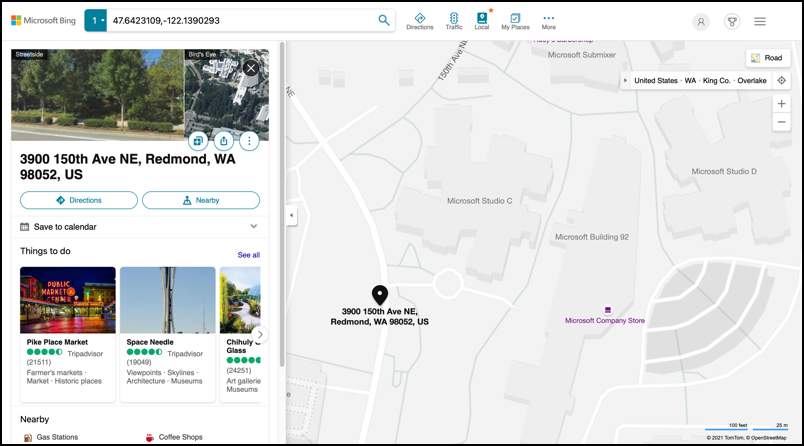Open the More menu

click(x=549, y=22)
